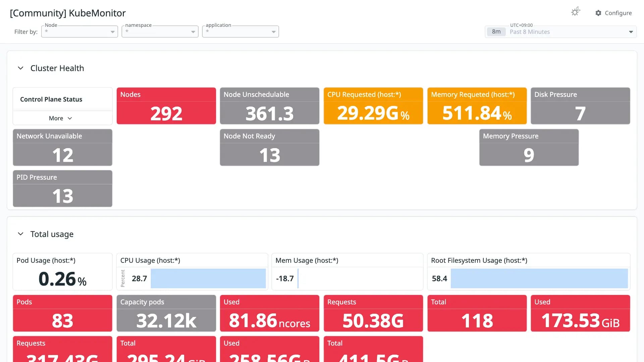Select the Total 118 tile
The height and width of the screenshot is (362, 644).
(477, 313)
